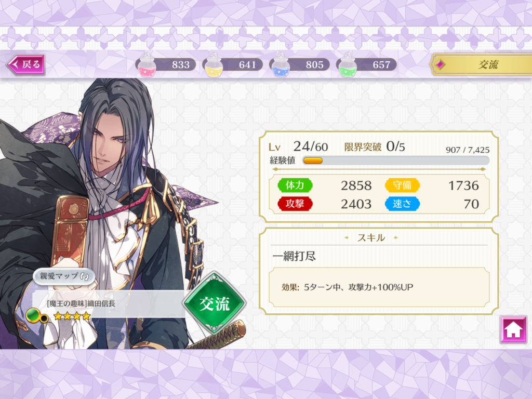Image resolution: width=532 pixels, height=399 pixels.
Task: Click the four-star rarity indicator
Action: pyautogui.click(x=72, y=316)
